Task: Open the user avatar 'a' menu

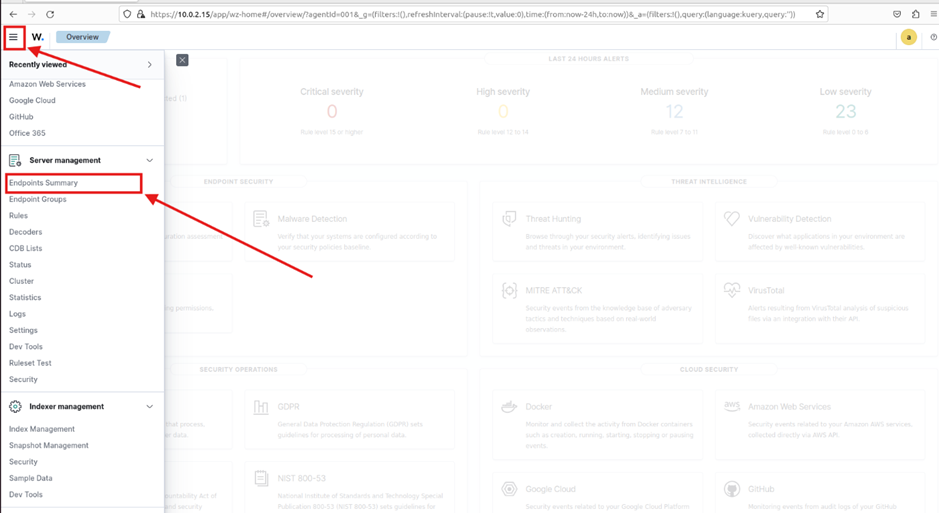Action: pos(908,37)
